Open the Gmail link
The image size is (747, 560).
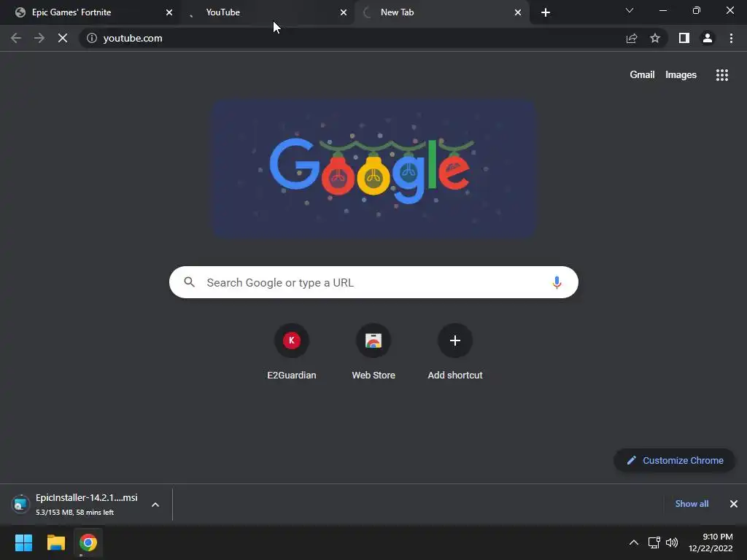tap(642, 75)
